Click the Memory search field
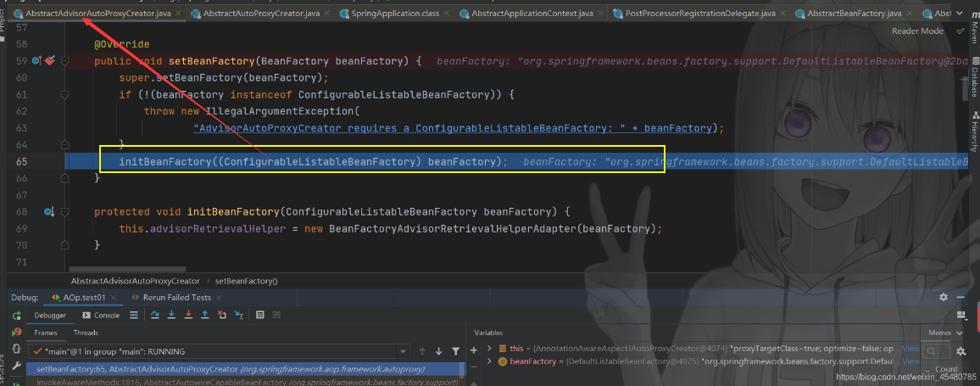 pyautogui.click(x=936, y=351)
